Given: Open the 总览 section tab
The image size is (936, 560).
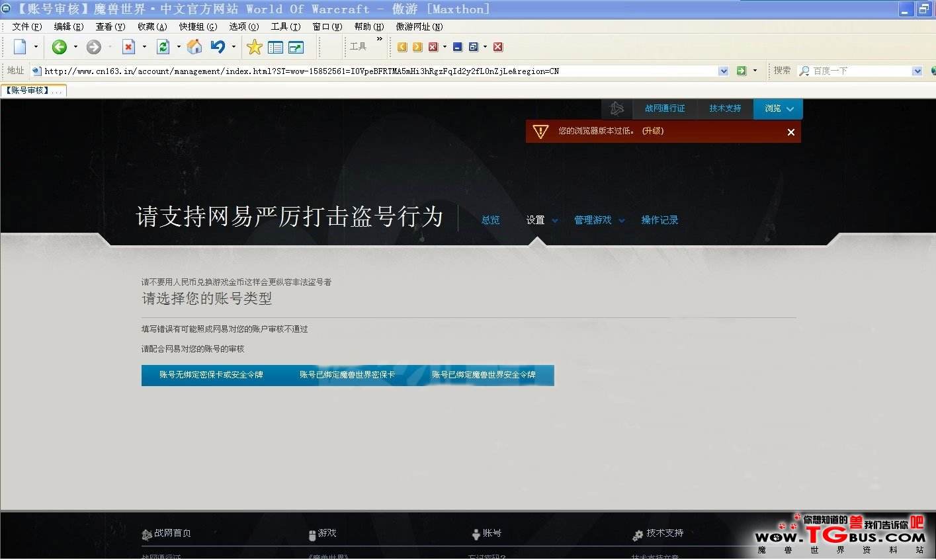Looking at the screenshot, I should pos(491,220).
